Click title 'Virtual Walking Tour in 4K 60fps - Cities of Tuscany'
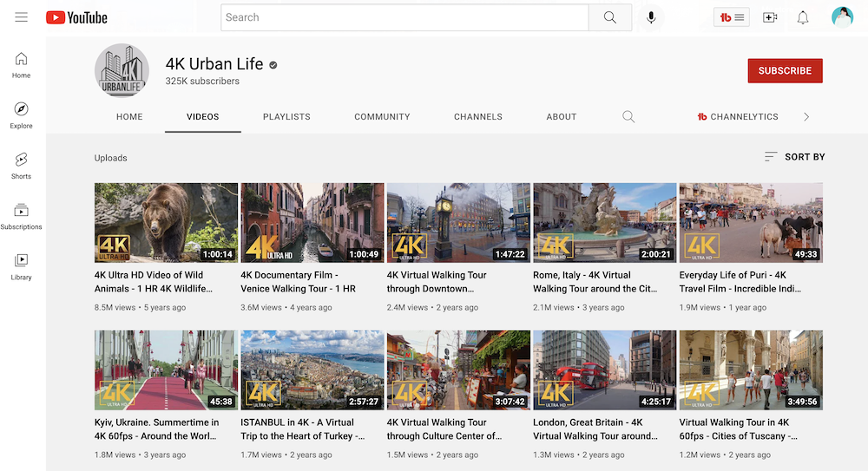The height and width of the screenshot is (471, 868). pyautogui.click(x=739, y=429)
